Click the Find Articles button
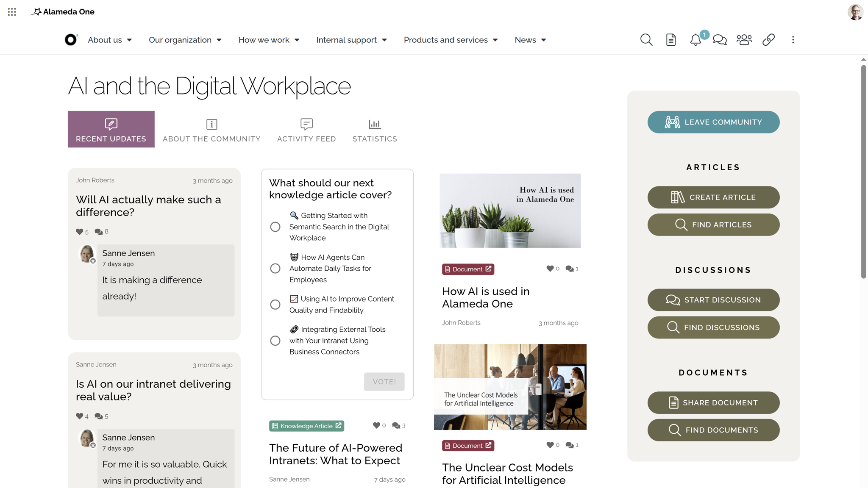Screen dimensions: 868x488 [713, 225]
